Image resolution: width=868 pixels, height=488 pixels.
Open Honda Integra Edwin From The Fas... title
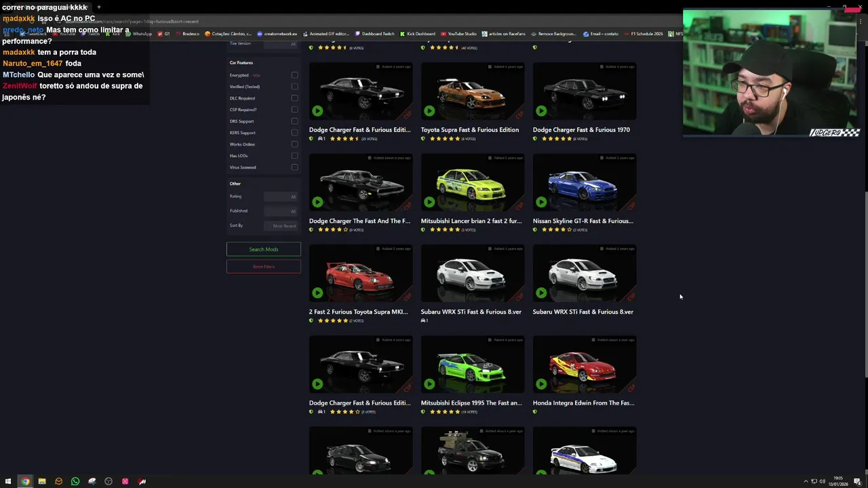pyautogui.click(x=583, y=403)
